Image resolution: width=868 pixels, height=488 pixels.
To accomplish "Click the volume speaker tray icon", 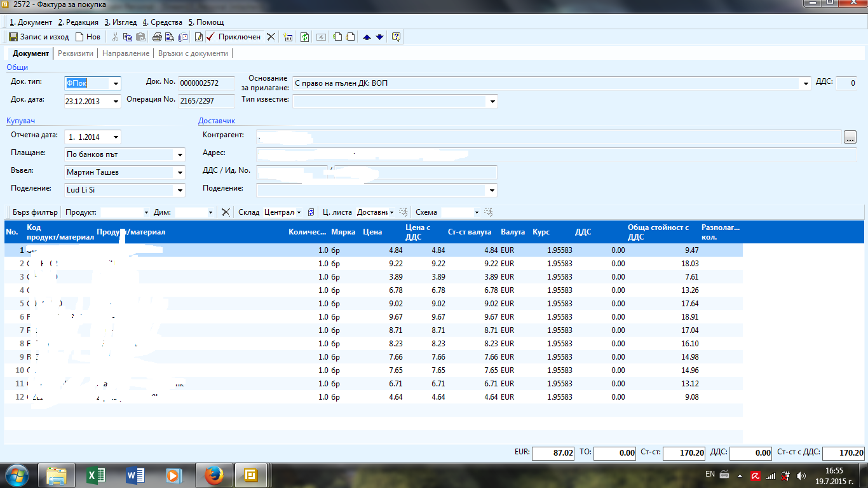I will [x=802, y=475].
